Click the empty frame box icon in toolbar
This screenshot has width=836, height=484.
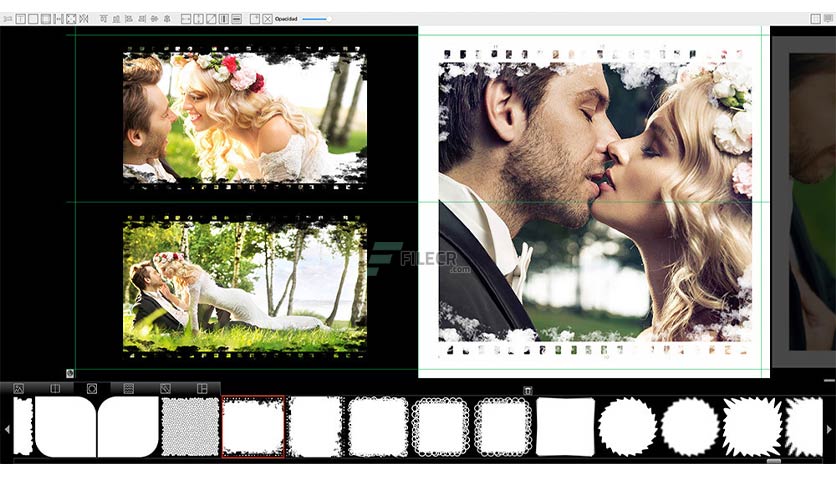pyautogui.click(x=33, y=19)
